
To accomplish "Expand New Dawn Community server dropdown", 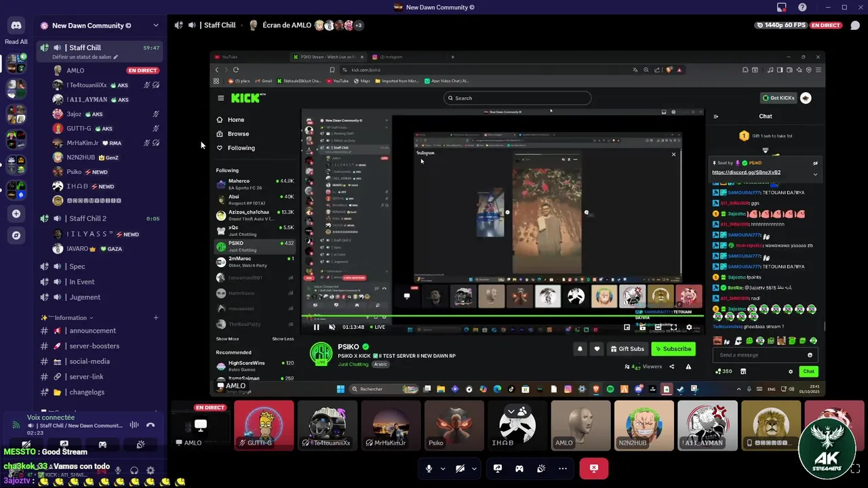I will tap(156, 26).
